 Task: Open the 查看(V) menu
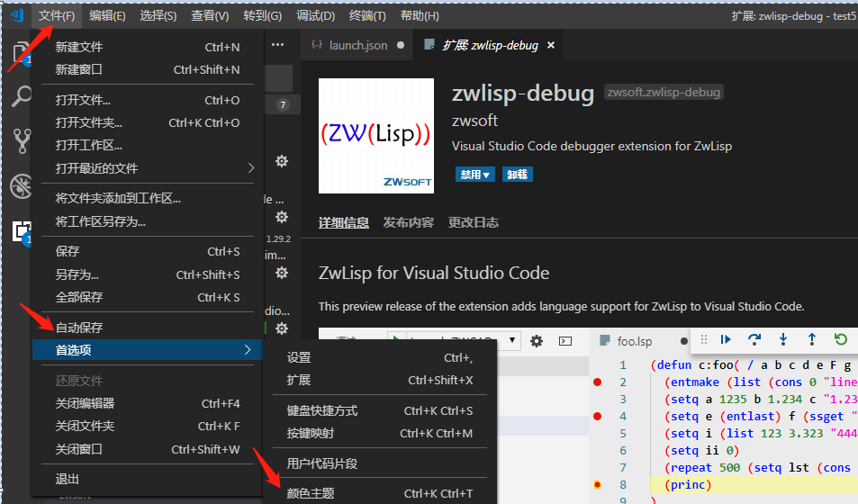tap(210, 16)
